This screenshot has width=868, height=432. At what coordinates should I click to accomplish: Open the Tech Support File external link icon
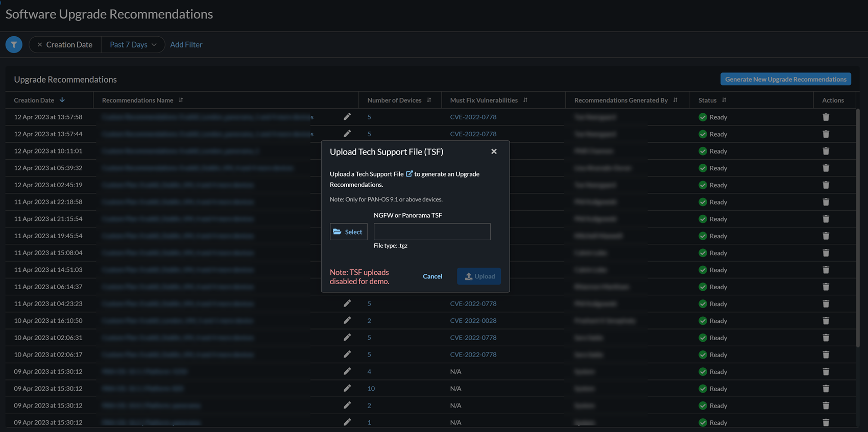tap(409, 174)
